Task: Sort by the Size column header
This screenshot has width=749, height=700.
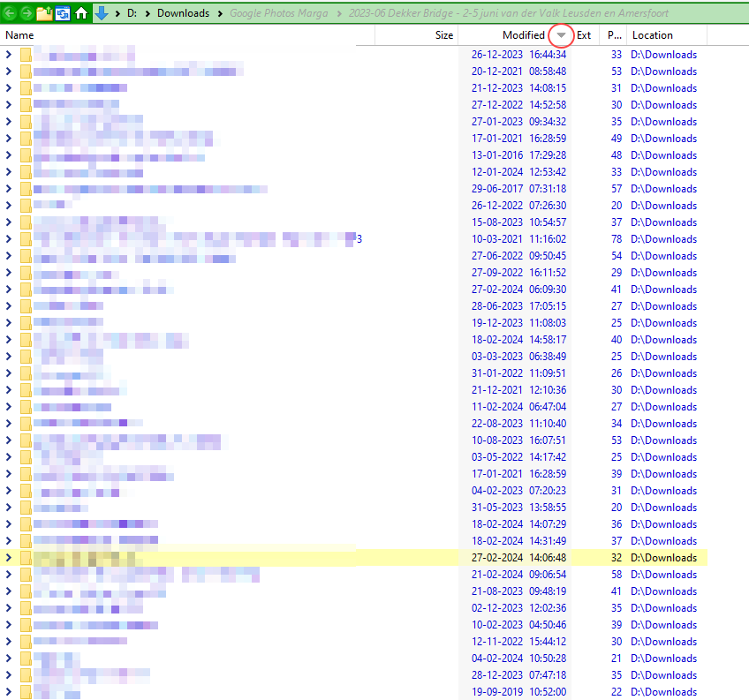Action: (x=443, y=35)
